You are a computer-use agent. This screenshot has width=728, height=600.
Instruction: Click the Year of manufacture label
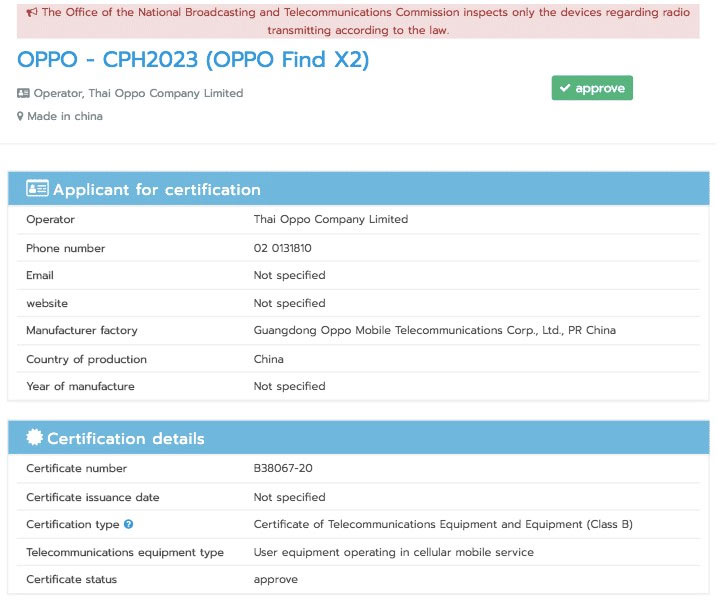[x=80, y=386]
